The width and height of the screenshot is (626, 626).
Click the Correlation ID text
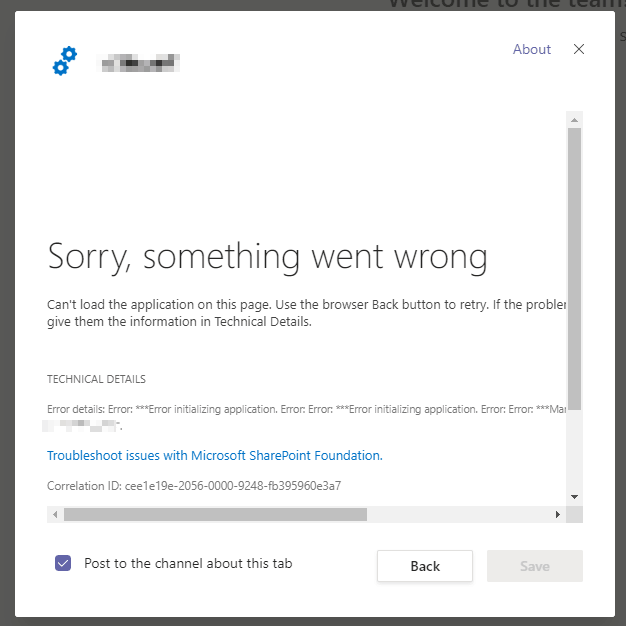pyautogui.click(x=194, y=486)
